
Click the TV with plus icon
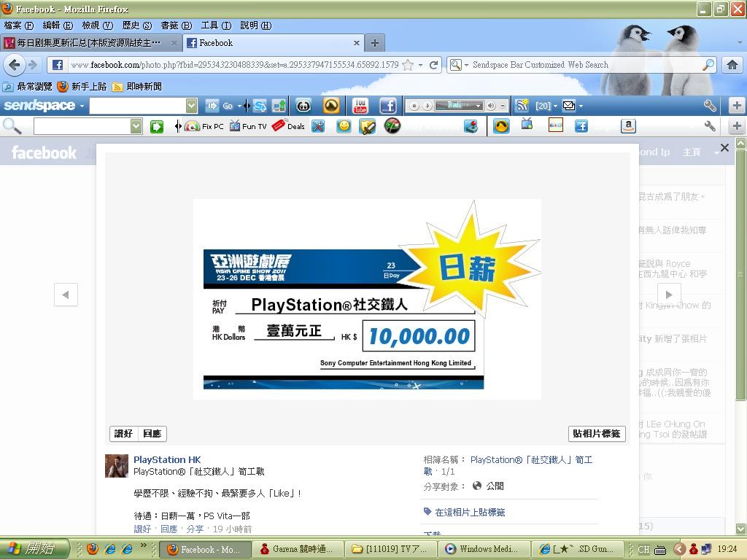click(527, 125)
